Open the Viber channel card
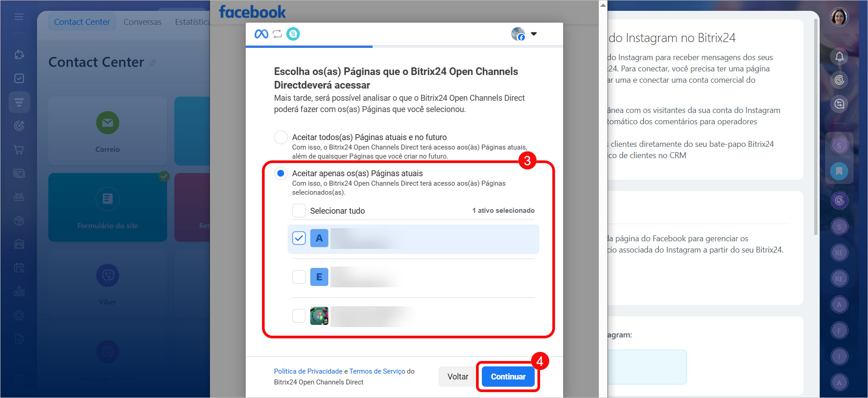868x398 pixels. 107,284
